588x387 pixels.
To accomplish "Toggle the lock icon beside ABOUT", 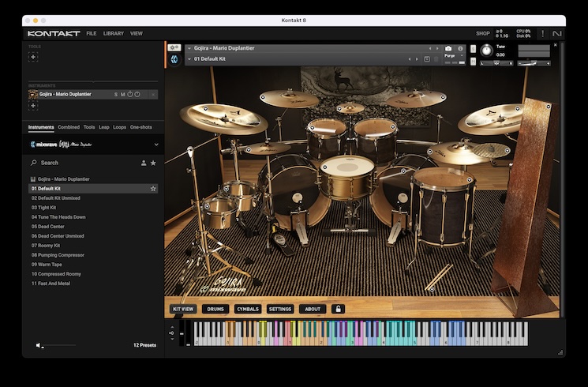I will coord(338,309).
